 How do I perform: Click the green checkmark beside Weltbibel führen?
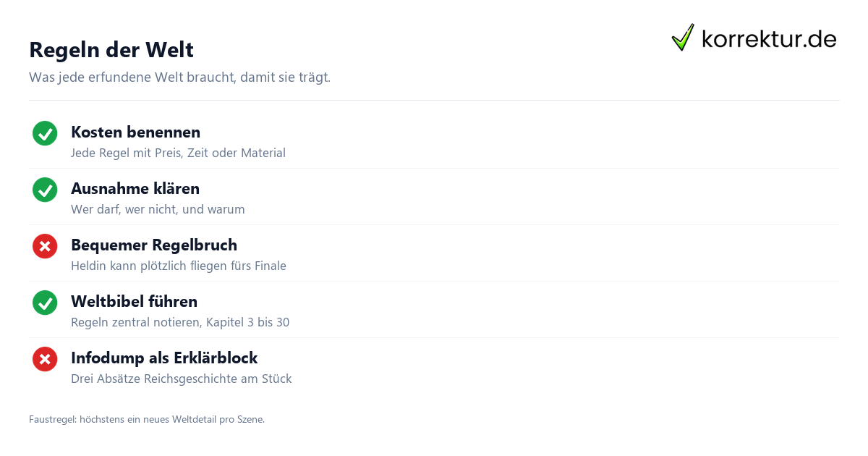(x=45, y=303)
